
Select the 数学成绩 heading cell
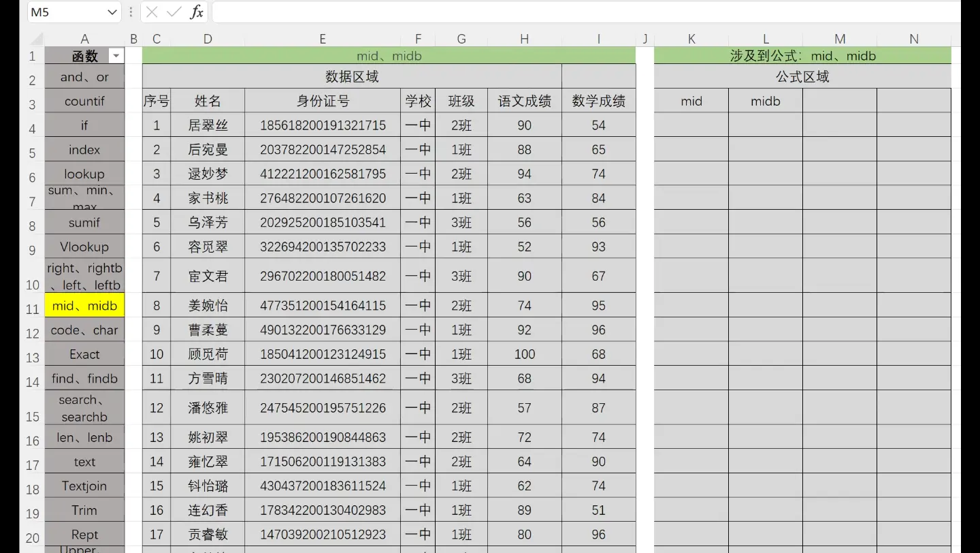pyautogui.click(x=598, y=101)
